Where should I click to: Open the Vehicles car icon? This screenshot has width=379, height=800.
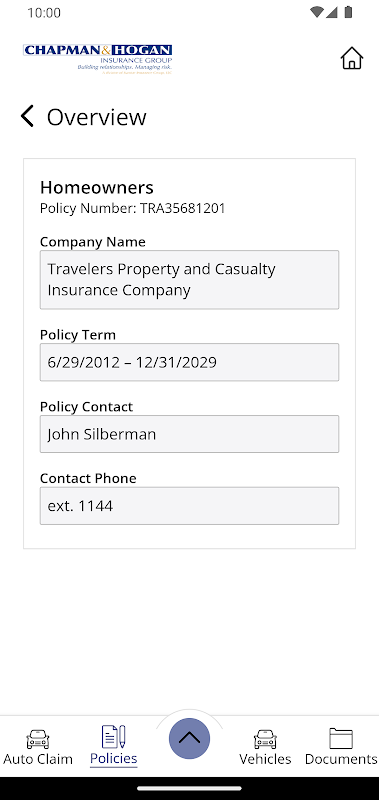pos(265,738)
